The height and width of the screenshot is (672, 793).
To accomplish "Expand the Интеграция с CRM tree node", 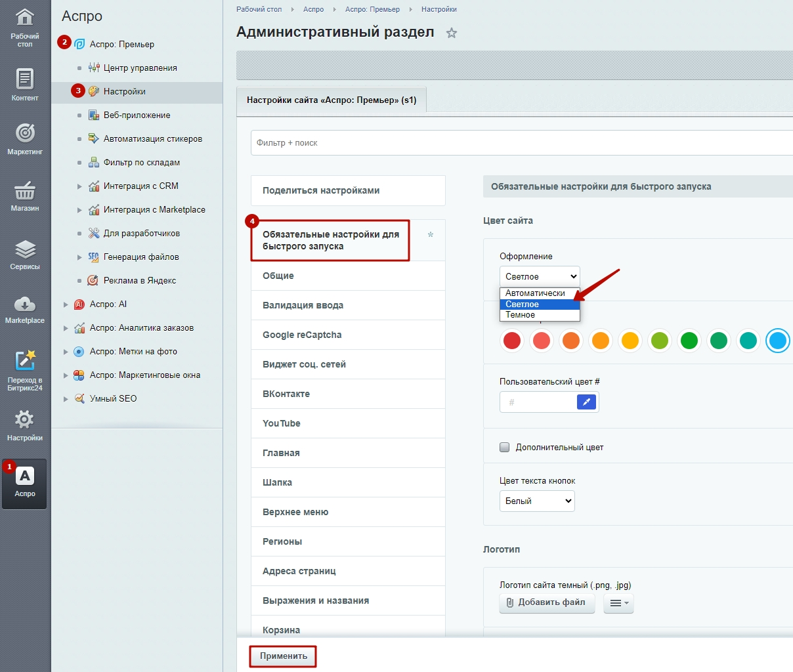I will coord(79,186).
